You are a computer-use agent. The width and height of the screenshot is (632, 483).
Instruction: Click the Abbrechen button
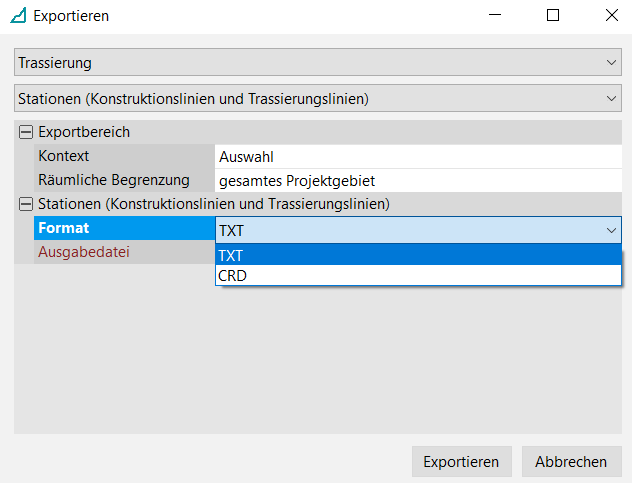(571, 461)
